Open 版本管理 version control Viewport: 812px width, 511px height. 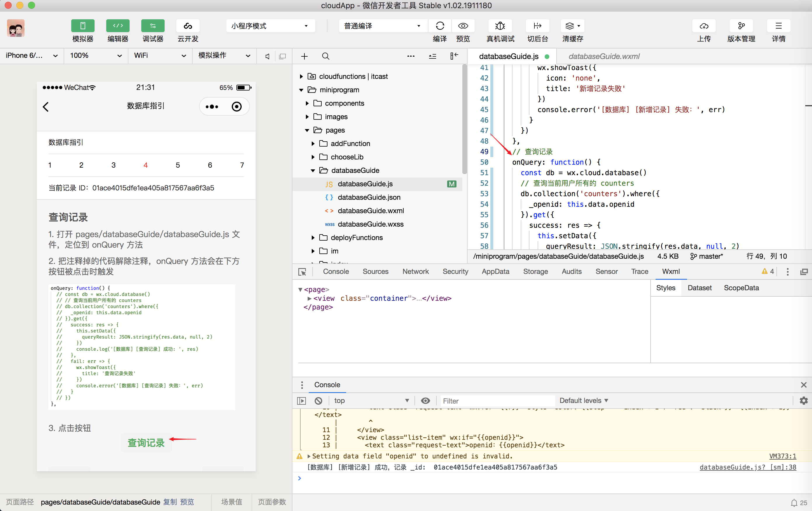coord(741,26)
